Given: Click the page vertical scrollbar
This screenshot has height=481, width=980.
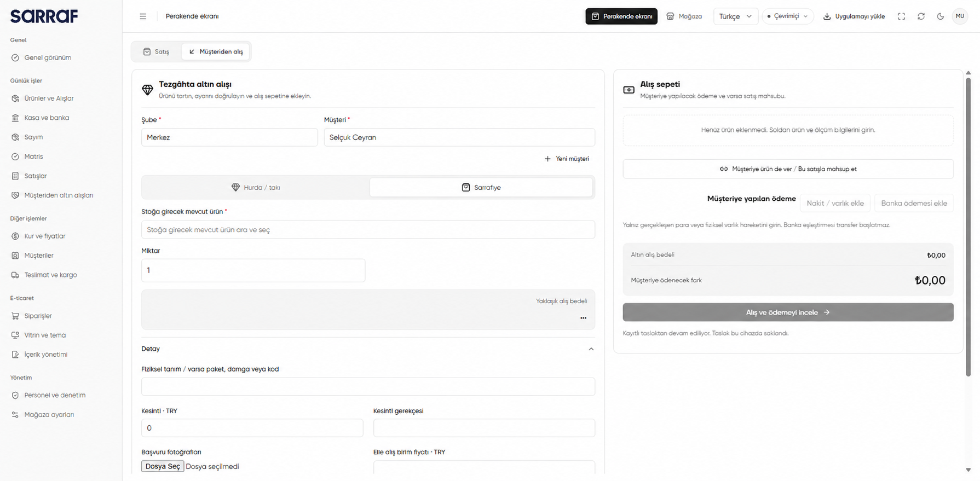Looking at the screenshot, I should [x=968, y=227].
